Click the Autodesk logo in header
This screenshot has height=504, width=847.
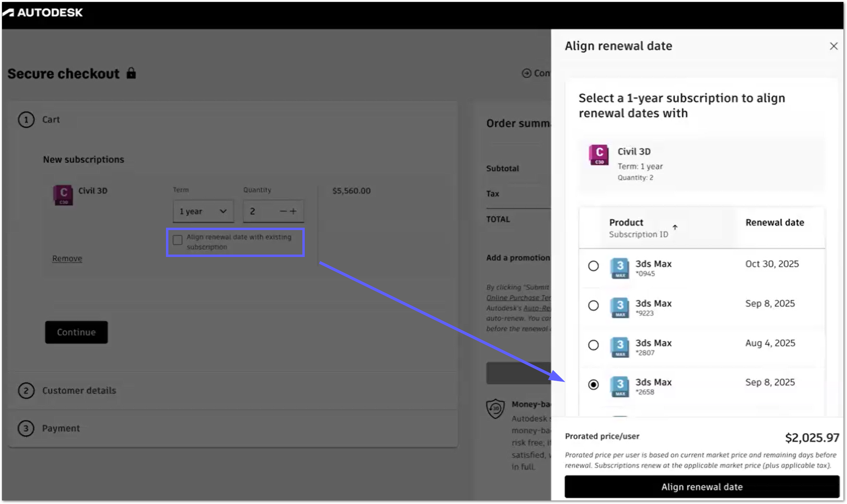pyautogui.click(x=43, y=13)
